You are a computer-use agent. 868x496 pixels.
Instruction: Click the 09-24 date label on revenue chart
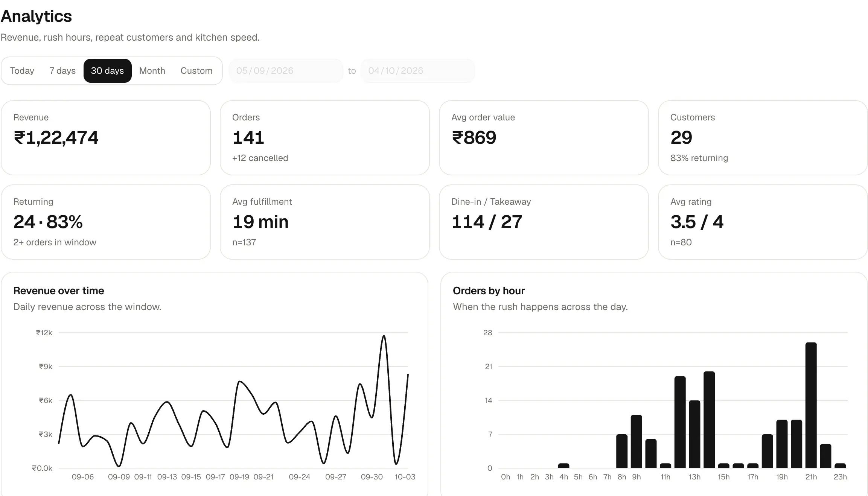click(x=300, y=477)
